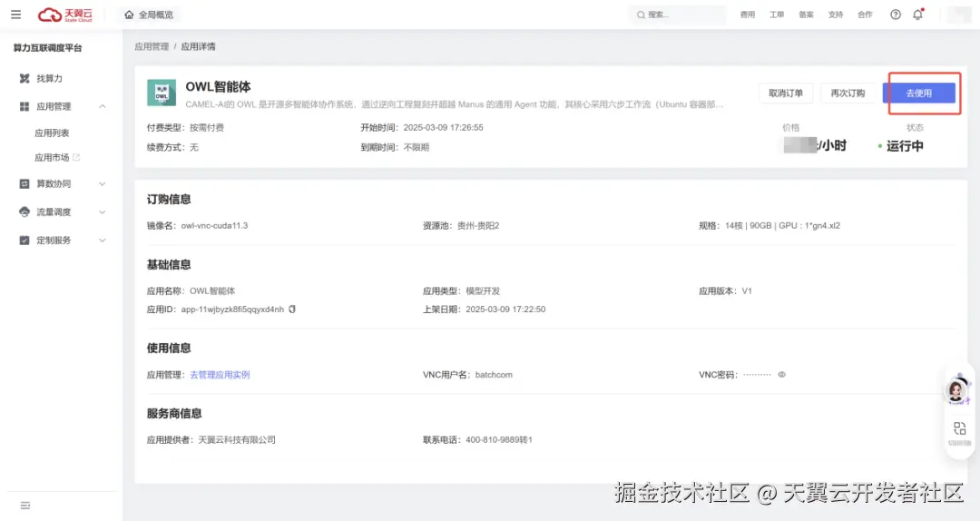This screenshot has height=521, width=980.
Task: Click spec 14核 | 90GB GPU text
Action: tap(782, 225)
